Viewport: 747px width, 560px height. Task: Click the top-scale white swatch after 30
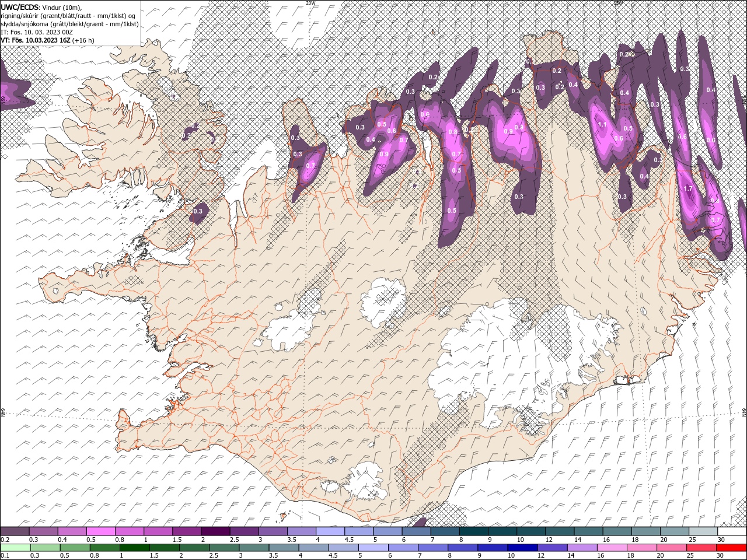pyautogui.click(x=731, y=531)
